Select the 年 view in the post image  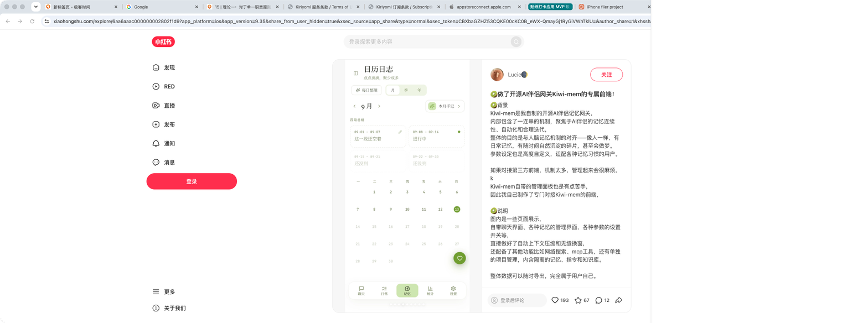tap(420, 90)
